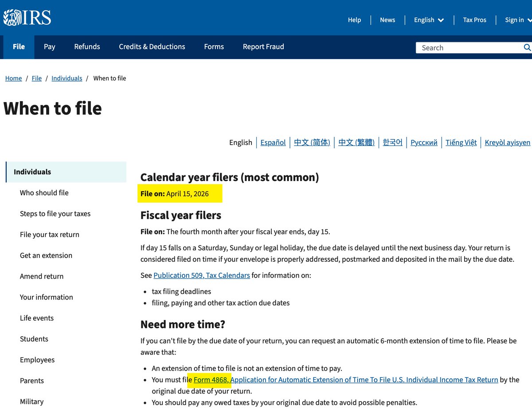
Task: Click Sign in in the header
Action: point(518,20)
